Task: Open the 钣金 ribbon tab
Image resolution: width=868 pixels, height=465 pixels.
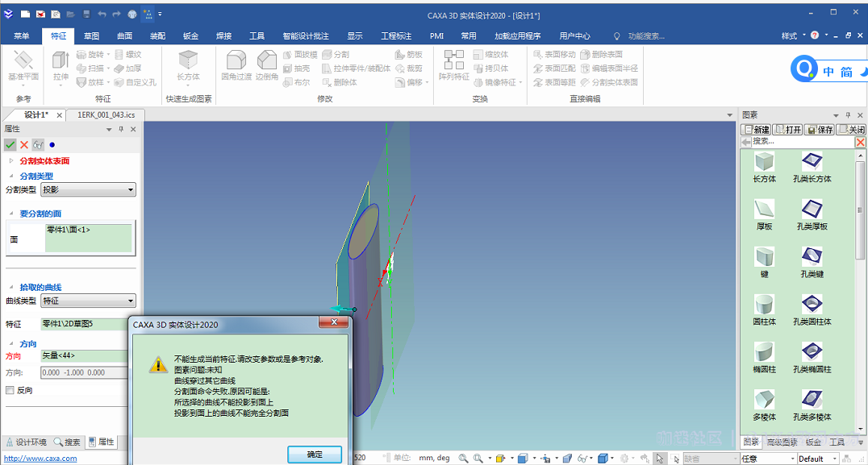Action: [x=191, y=36]
